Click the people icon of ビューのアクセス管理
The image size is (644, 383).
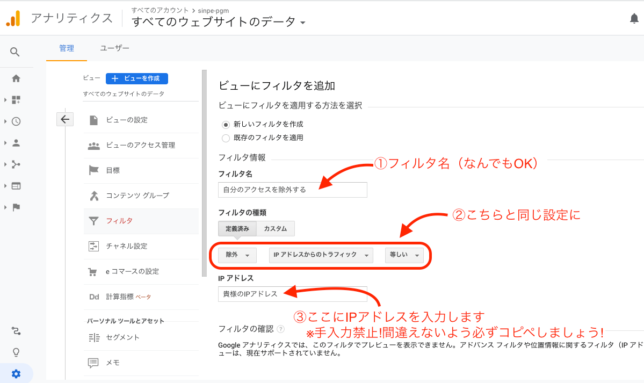pyautogui.click(x=94, y=145)
